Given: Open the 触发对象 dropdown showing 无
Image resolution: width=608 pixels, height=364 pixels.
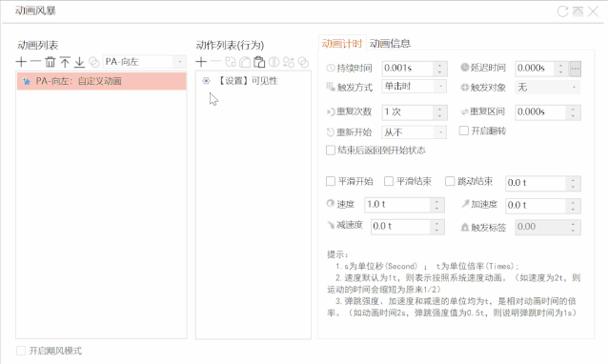Looking at the screenshot, I should click(548, 88).
